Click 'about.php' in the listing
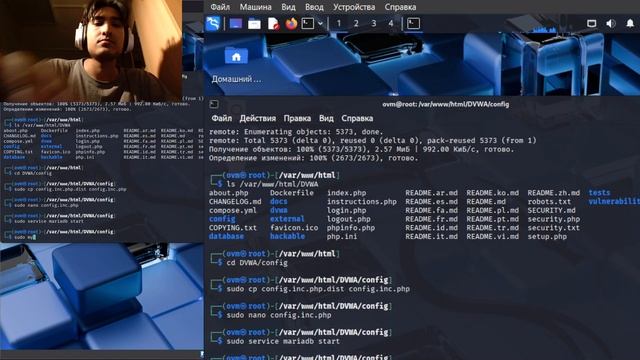The height and width of the screenshot is (360, 640). (229, 193)
